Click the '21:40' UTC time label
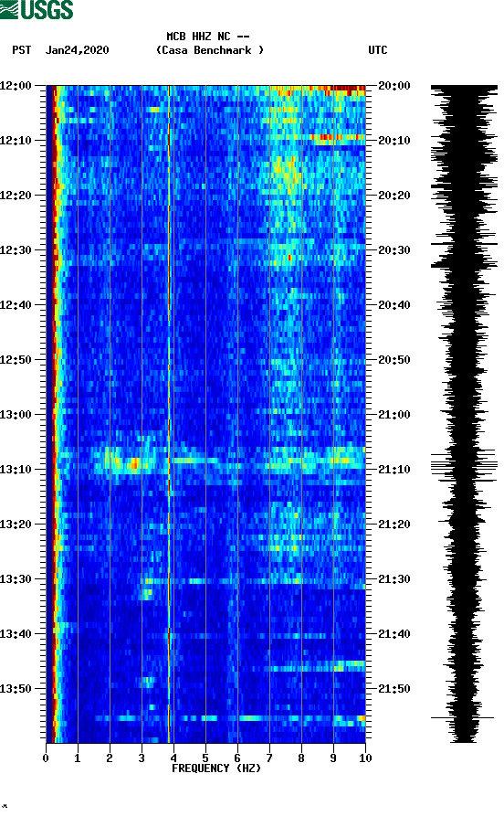The height and width of the screenshot is (816, 504). [394, 633]
